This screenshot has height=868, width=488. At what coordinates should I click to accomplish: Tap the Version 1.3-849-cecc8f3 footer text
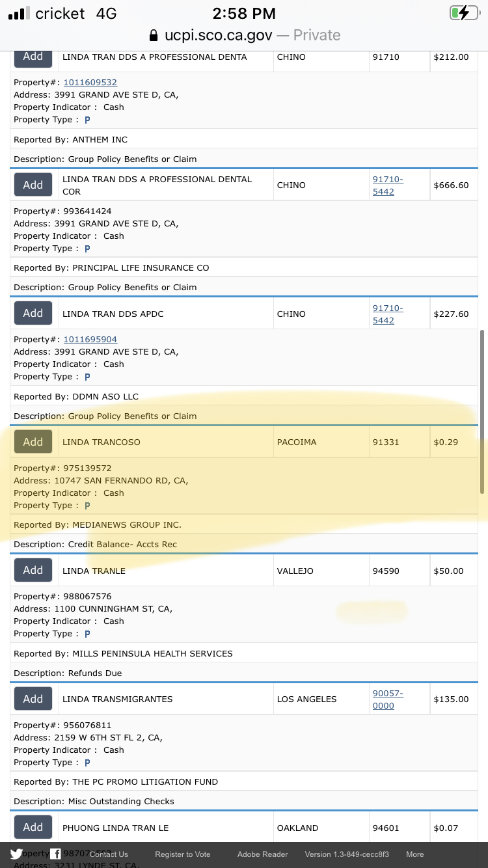pos(347,854)
